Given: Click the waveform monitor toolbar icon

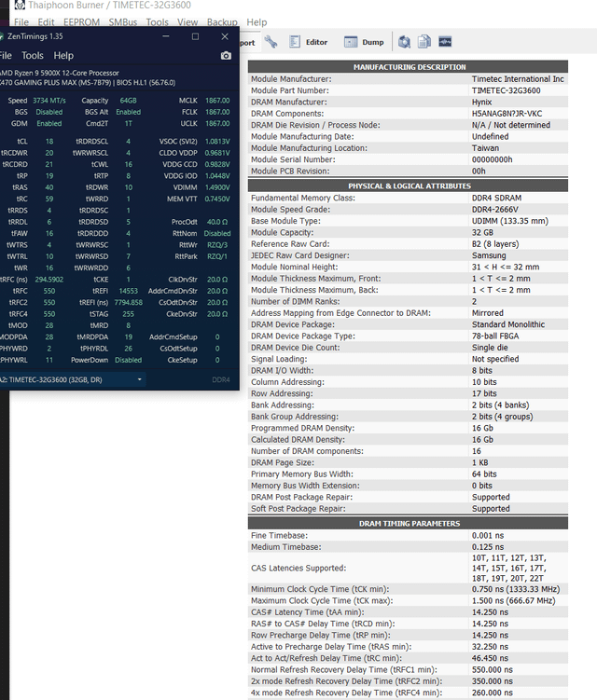Looking at the screenshot, I should (445, 42).
